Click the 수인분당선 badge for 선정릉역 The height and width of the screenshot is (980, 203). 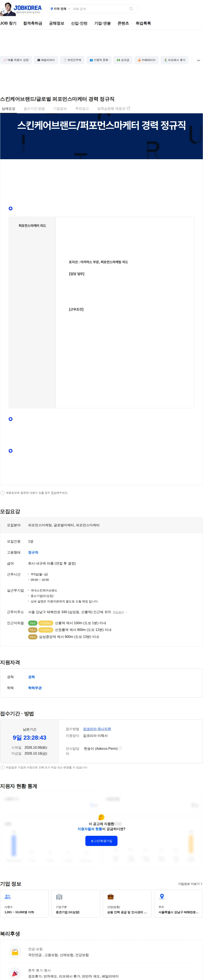[x=46, y=630]
